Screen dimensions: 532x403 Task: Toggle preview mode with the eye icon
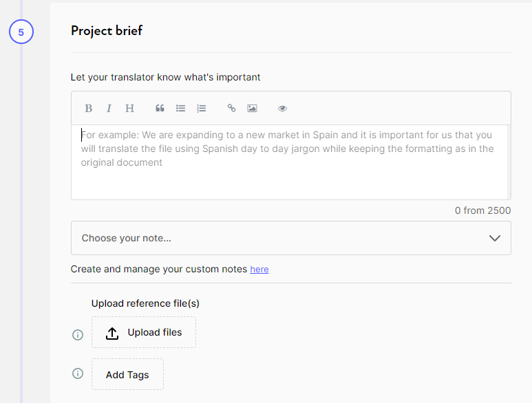282,109
